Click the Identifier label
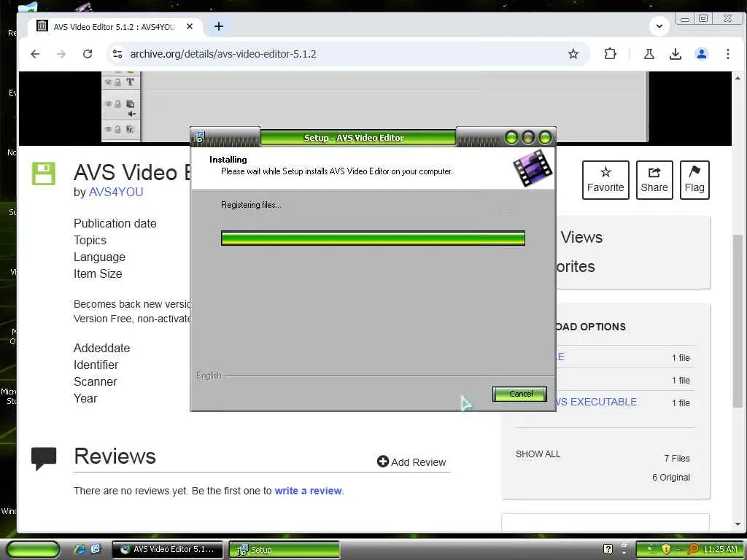 pyautogui.click(x=96, y=365)
